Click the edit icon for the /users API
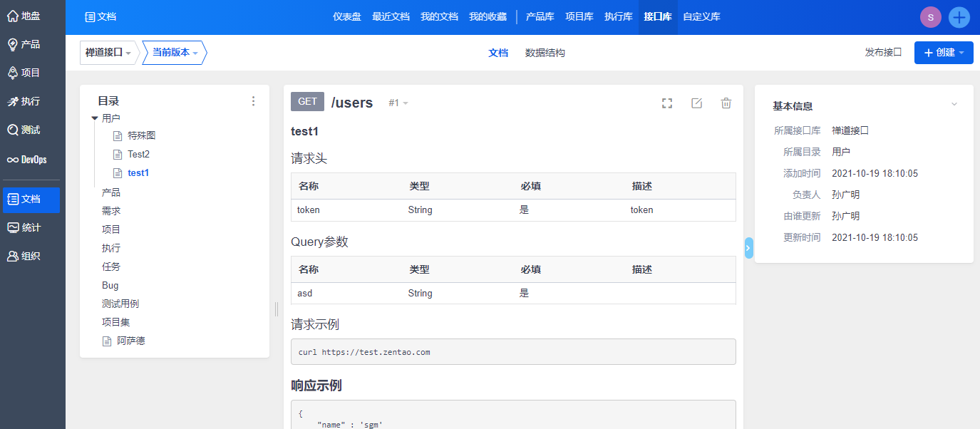 696,103
